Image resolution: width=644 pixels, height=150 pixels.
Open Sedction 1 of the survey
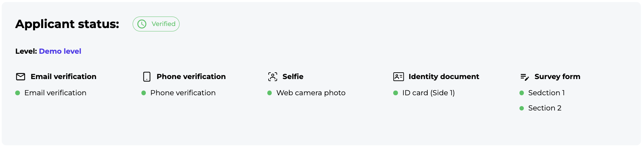[546, 93]
